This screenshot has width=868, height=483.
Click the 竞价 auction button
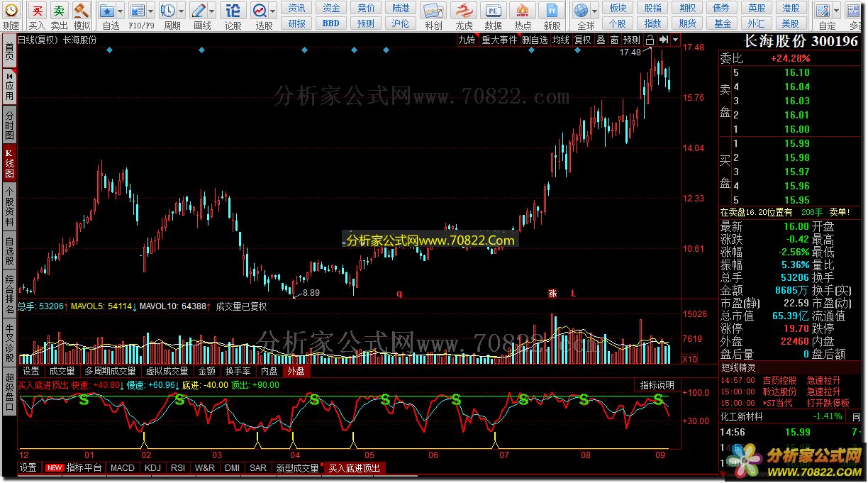click(x=366, y=8)
